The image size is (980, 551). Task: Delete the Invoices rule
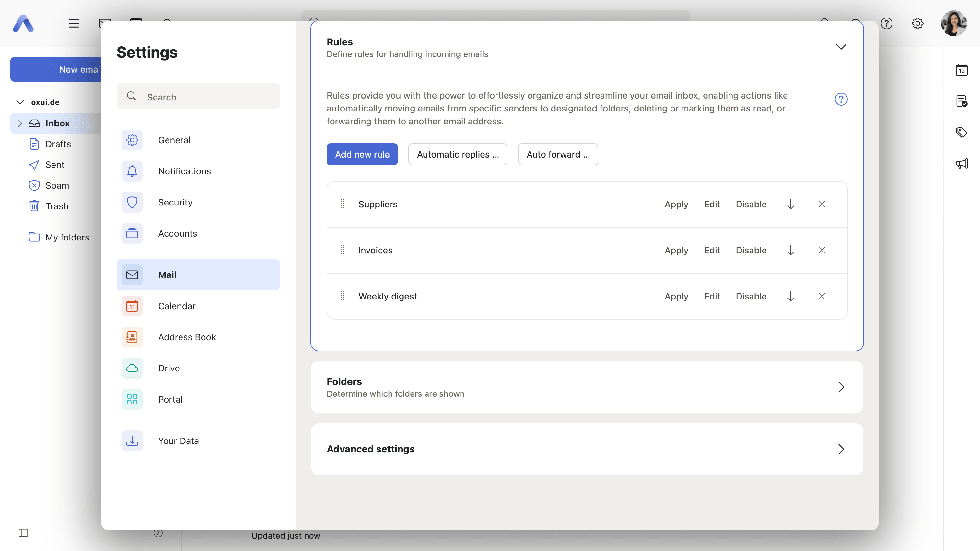(x=822, y=251)
